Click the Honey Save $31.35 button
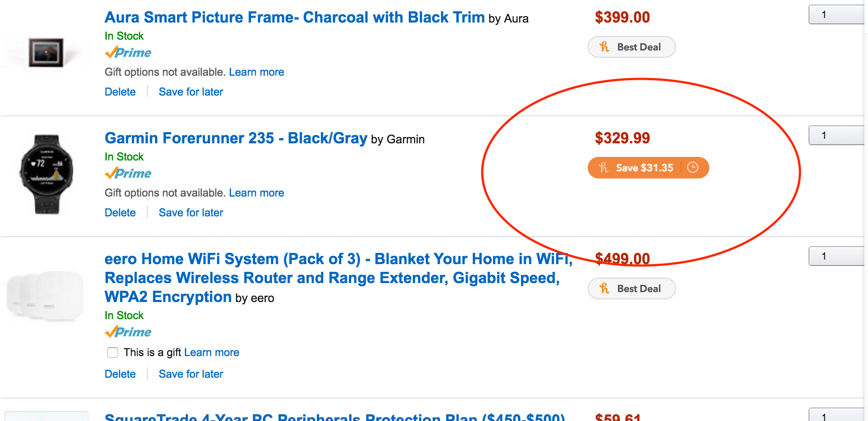 (x=636, y=168)
